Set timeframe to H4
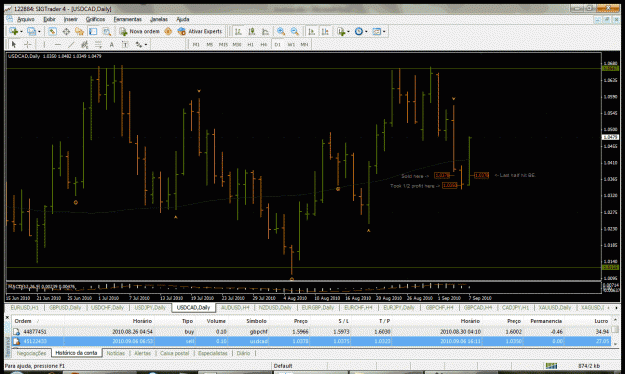Viewport: 625px width, 374px height. click(x=263, y=44)
